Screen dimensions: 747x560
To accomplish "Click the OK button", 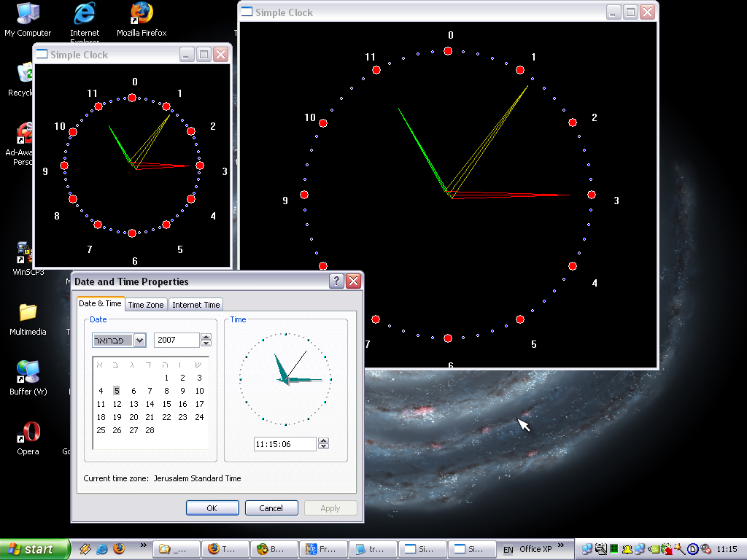I will [212, 508].
